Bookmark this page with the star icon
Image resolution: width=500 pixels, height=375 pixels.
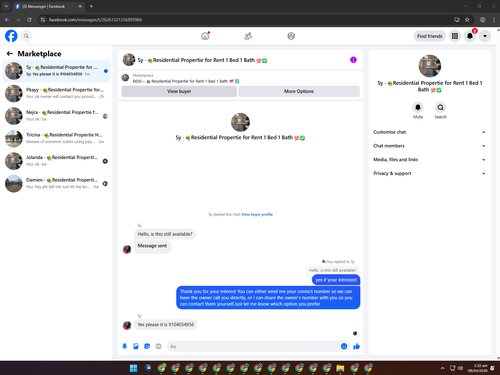point(467,20)
